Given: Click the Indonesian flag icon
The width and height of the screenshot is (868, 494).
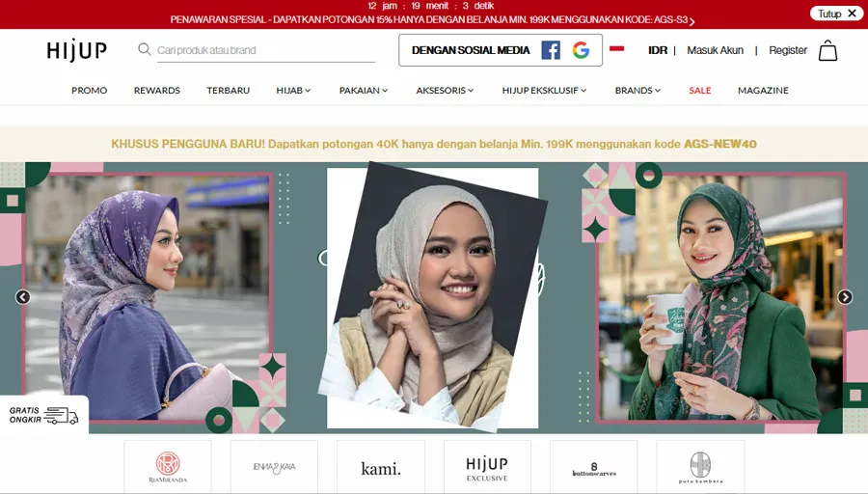Looking at the screenshot, I should (616, 49).
